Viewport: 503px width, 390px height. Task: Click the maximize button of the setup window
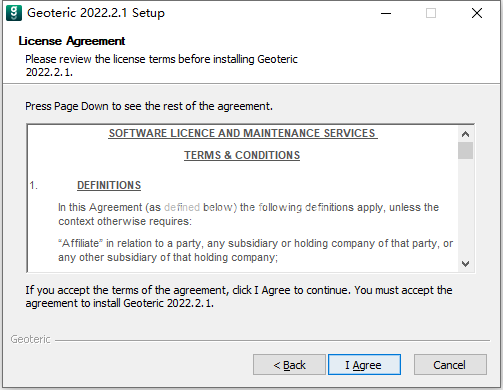[x=431, y=13]
